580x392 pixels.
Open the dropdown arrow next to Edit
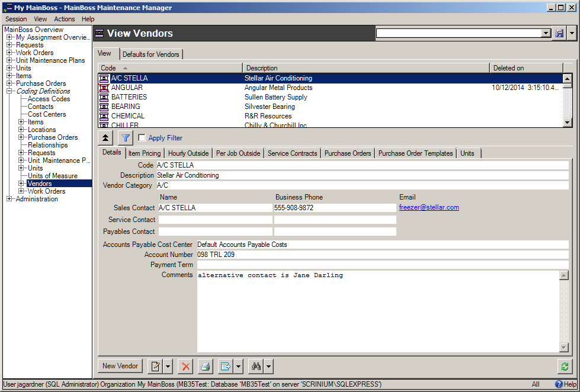(168, 366)
